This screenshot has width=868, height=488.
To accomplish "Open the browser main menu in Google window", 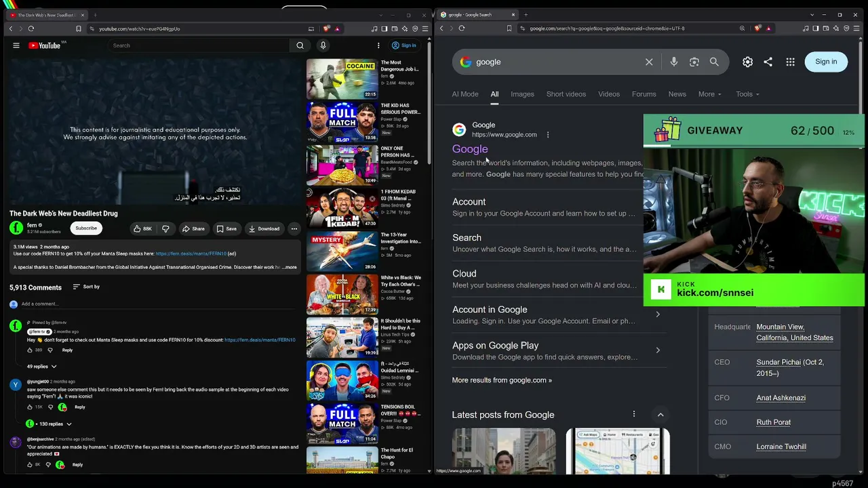I will pos(856,28).
